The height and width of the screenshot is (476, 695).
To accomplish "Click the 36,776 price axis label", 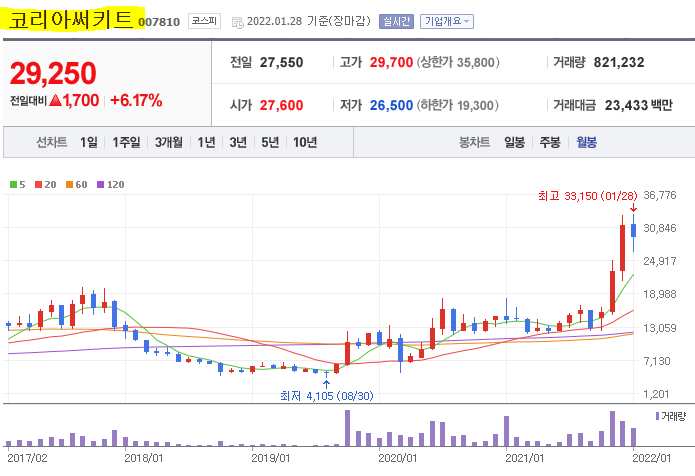I will pyautogui.click(x=660, y=195).
